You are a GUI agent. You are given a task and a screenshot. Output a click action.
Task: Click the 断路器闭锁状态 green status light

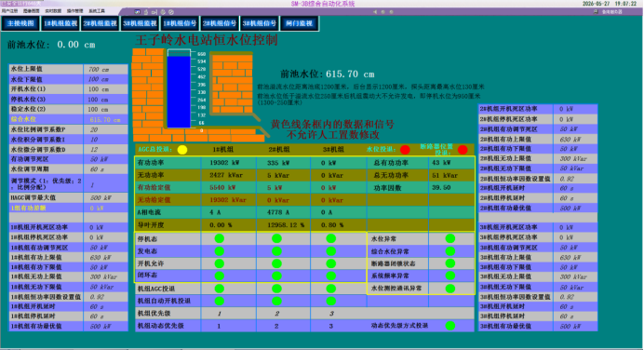tap(450, 263)
